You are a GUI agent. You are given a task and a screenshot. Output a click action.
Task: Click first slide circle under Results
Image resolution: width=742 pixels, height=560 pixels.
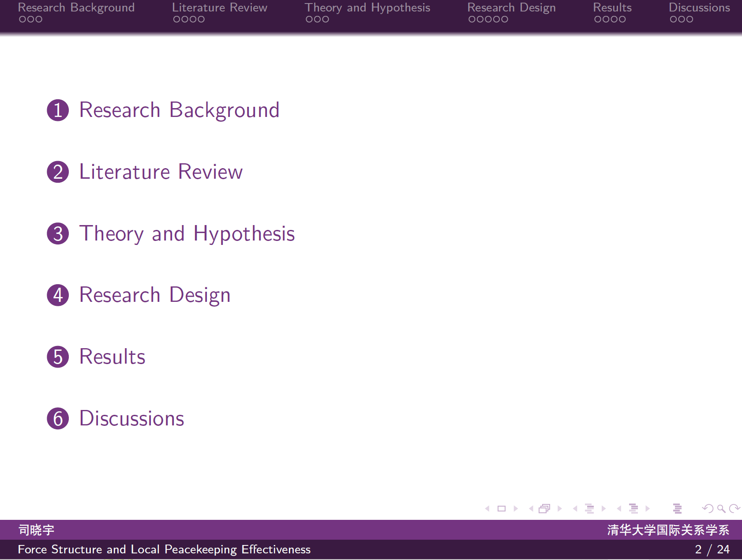[x=598, y=19]
